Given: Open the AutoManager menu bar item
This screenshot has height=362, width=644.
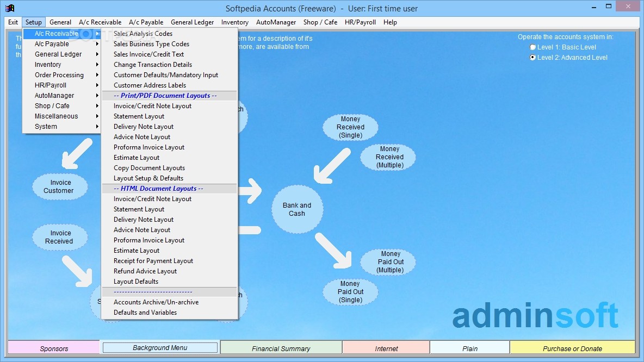Looking at the screenshot, I should click(x=276, y=22).
